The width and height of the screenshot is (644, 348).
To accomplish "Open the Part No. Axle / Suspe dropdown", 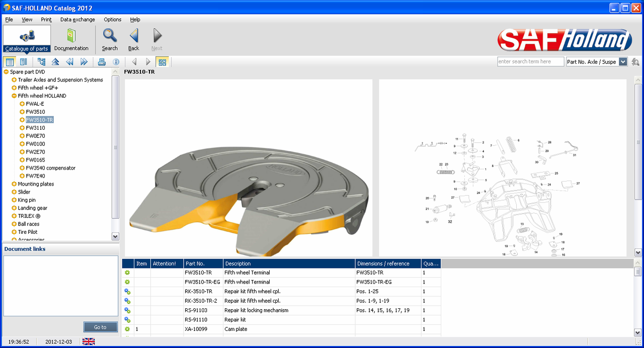I will (x=623, y=62).
